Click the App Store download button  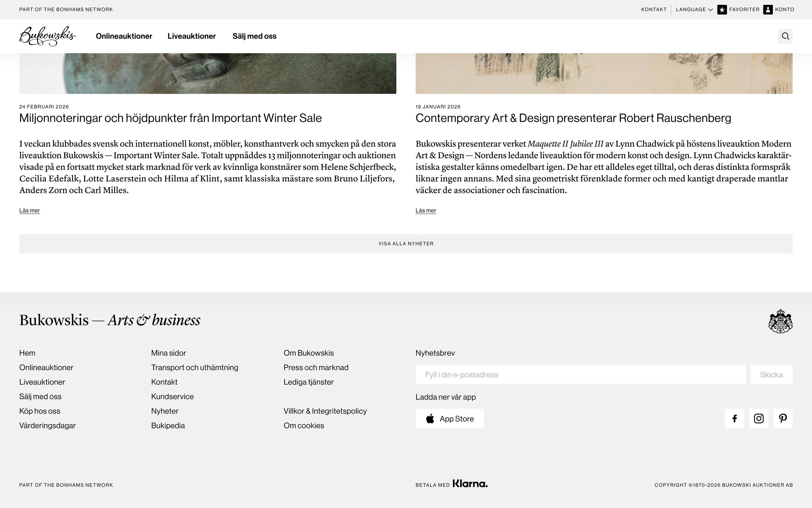pyautogui.click(x=450, y=418)
